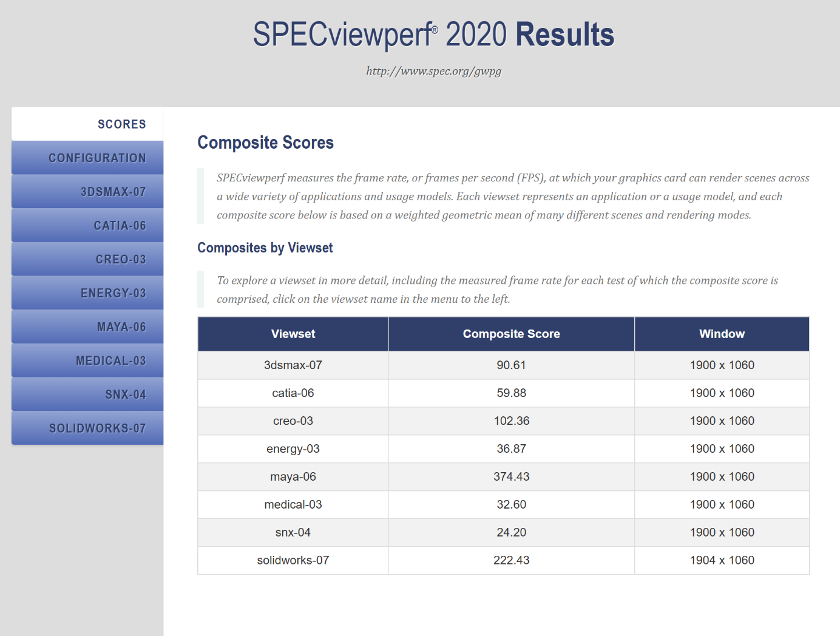Click the solidworks-07 row name cell
This screenshot has height=636, width=840.
tap(293, 561)
